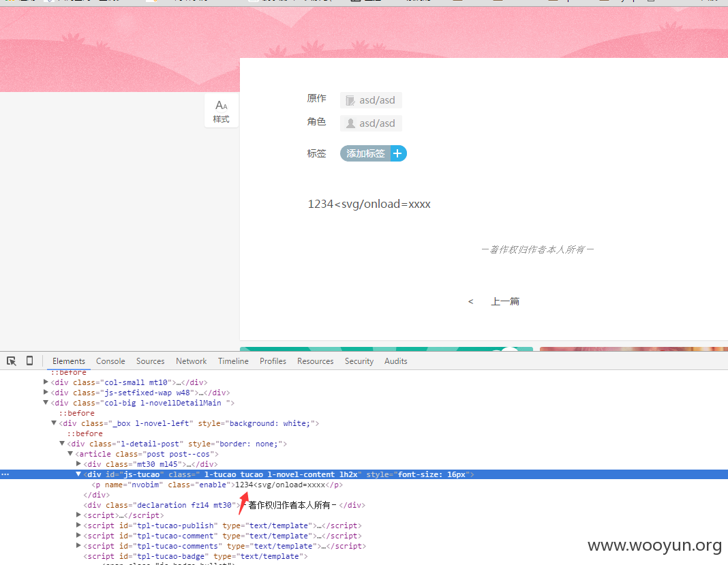Viewport: 728px width, 565px height.
Task: Click the asd/asd tag next to 原作
Action: (x=371, y=100)
